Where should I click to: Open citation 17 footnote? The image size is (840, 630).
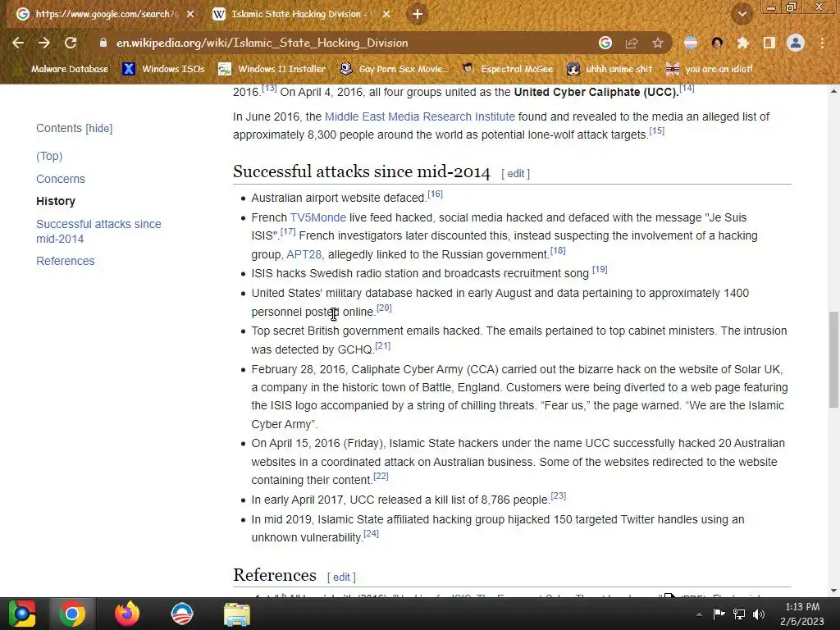tap(288, 231)
